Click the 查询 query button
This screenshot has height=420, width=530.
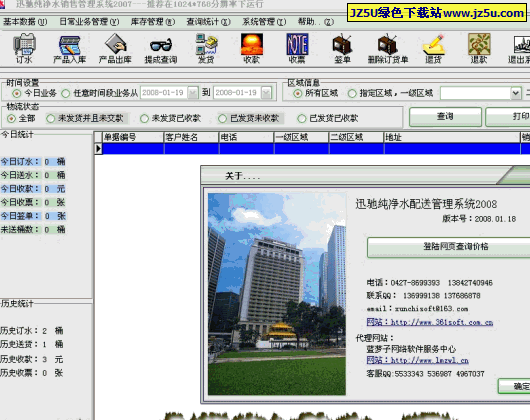pos(445,117)
